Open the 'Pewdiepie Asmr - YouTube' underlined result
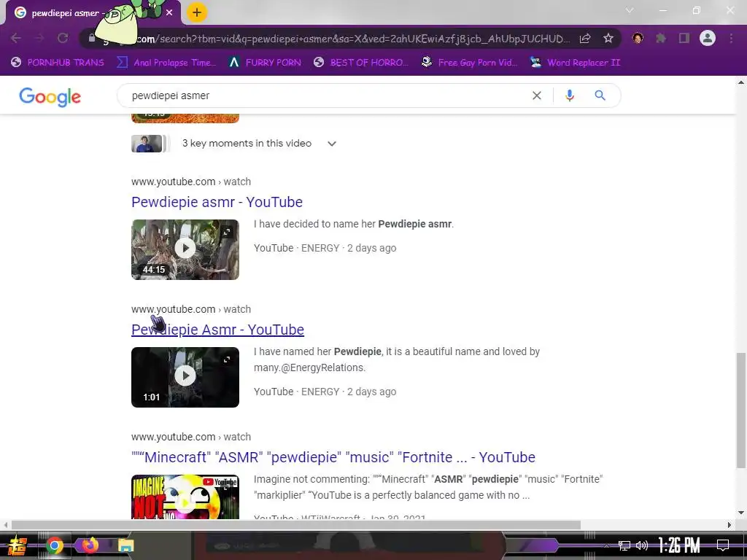 tap(217, 330)
